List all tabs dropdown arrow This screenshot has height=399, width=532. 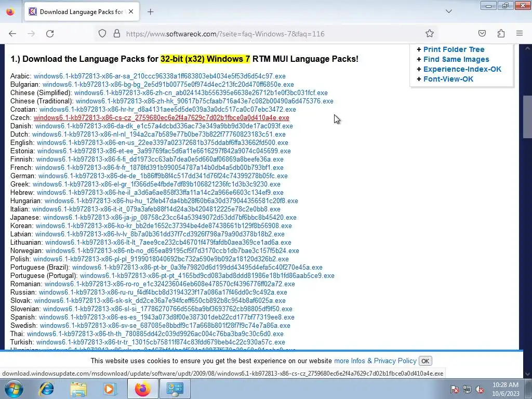[x=448, y=12]
